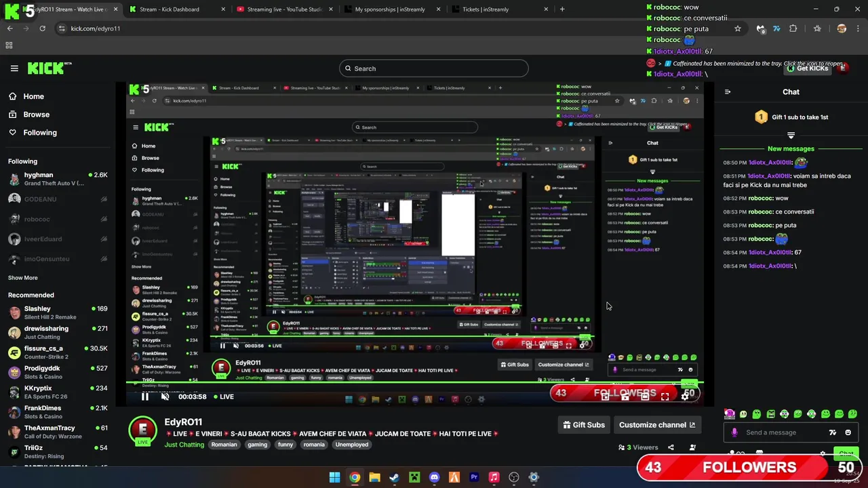868x488 pixels.
Task: Click the EdyRO11 channel avatar
Action: pyautogui.click(x=143, y=430)
